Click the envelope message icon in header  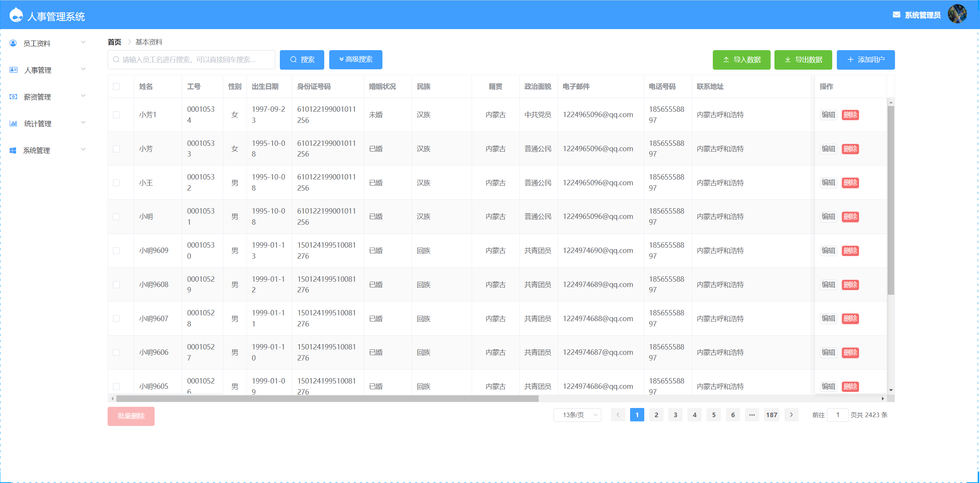click(896, 15)
